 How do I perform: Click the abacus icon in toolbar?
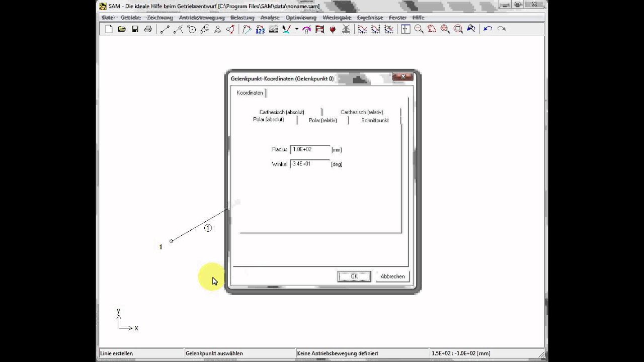pos(319,29)
